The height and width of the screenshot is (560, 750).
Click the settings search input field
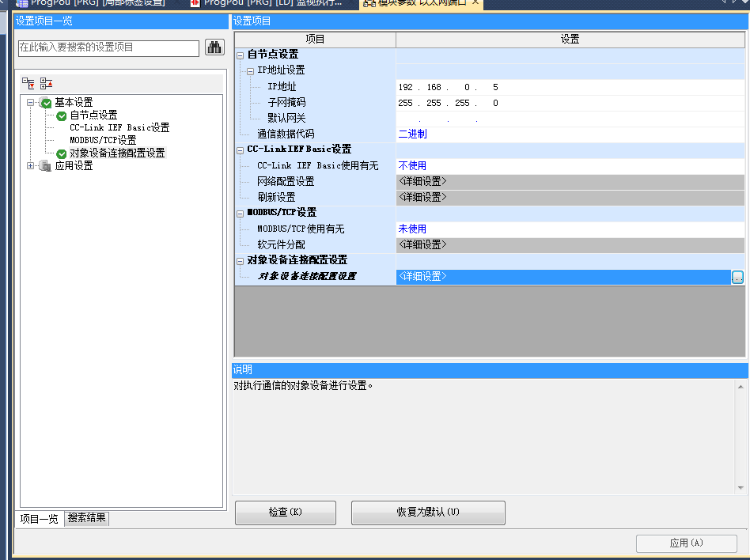108,48
